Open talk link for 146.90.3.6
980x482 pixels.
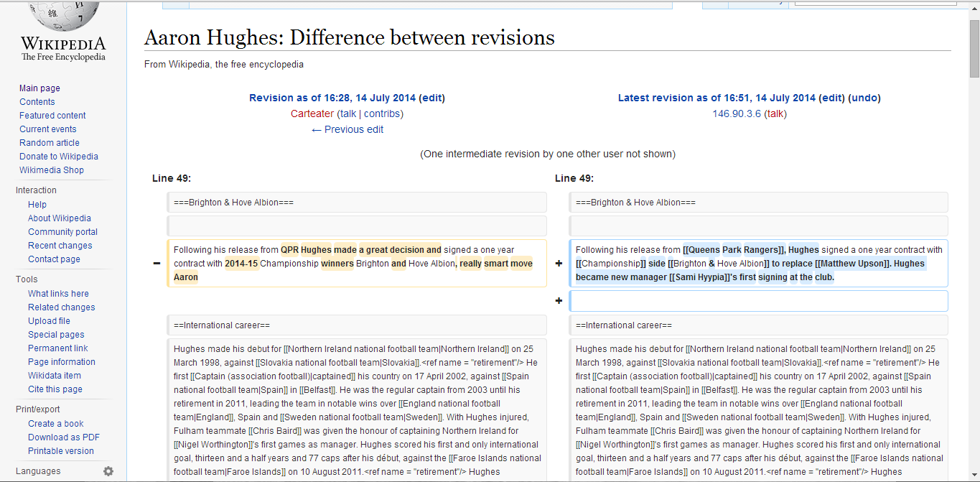pyautogui.click(x=775, y=113)
